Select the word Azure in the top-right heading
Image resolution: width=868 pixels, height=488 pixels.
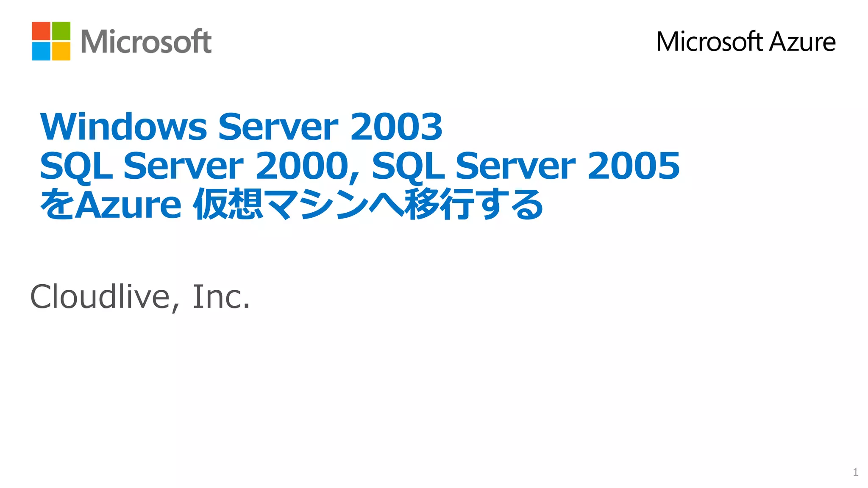(x=802, y=42)
